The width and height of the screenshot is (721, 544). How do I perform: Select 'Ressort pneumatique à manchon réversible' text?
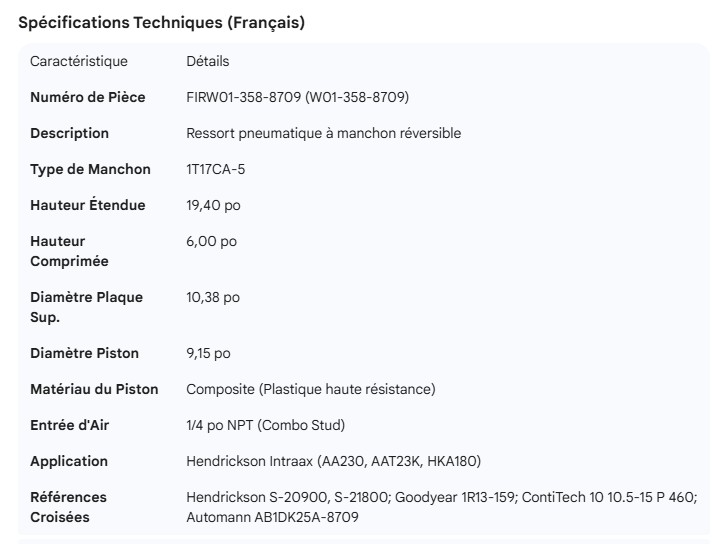tap(324, 133)
